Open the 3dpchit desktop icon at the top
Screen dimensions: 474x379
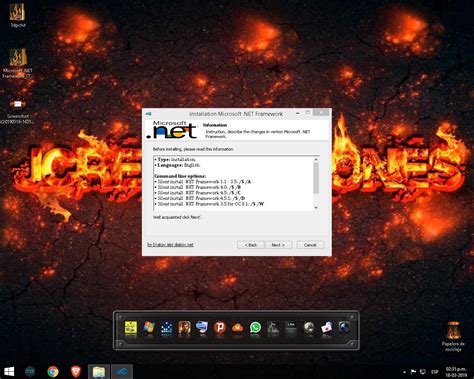[17, 15]
